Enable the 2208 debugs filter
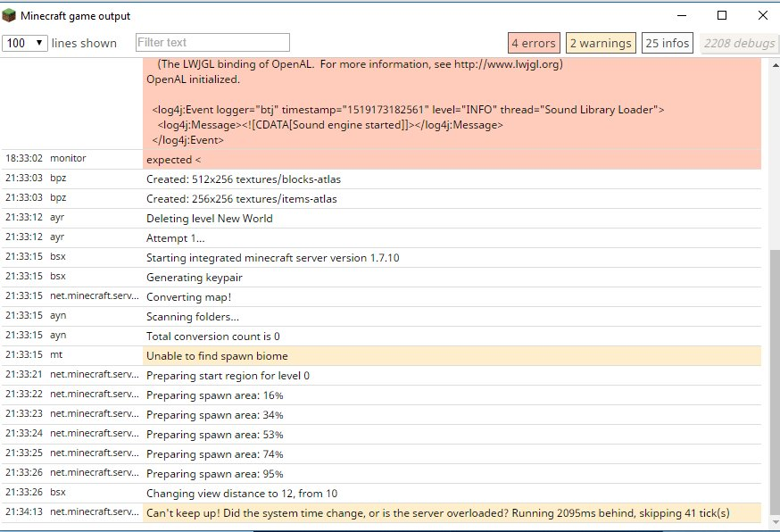 (x=737, y=43)
